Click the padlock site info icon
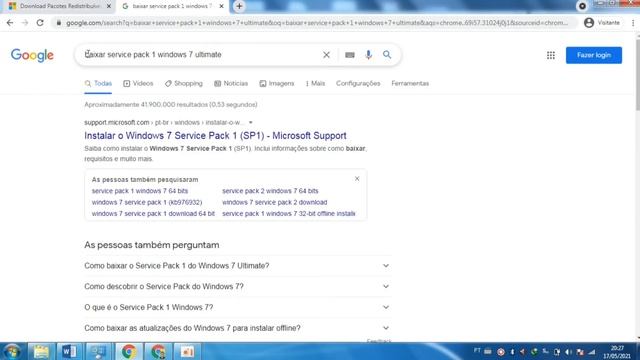The width and height of the screenshot is (640, 360). click(x=59, y=23)
